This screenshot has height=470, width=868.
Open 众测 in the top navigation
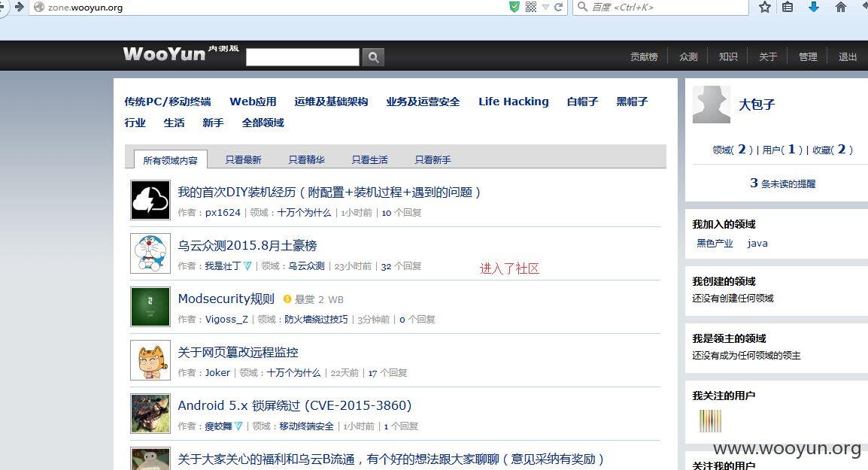coord(688,56)
